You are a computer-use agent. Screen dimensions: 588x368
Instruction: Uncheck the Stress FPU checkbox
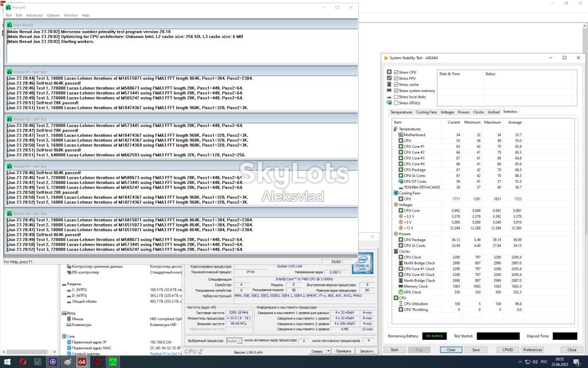[396, 78]
